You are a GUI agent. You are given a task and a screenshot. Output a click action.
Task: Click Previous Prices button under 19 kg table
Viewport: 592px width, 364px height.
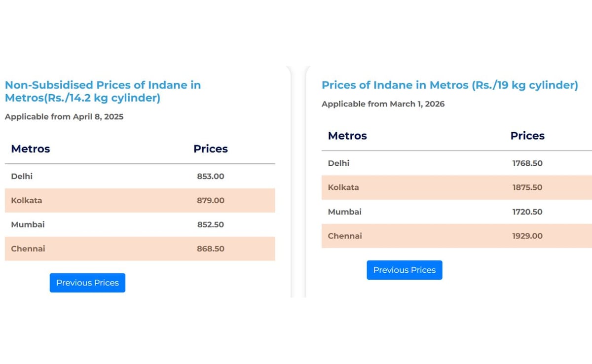click(x=404, y=270)
